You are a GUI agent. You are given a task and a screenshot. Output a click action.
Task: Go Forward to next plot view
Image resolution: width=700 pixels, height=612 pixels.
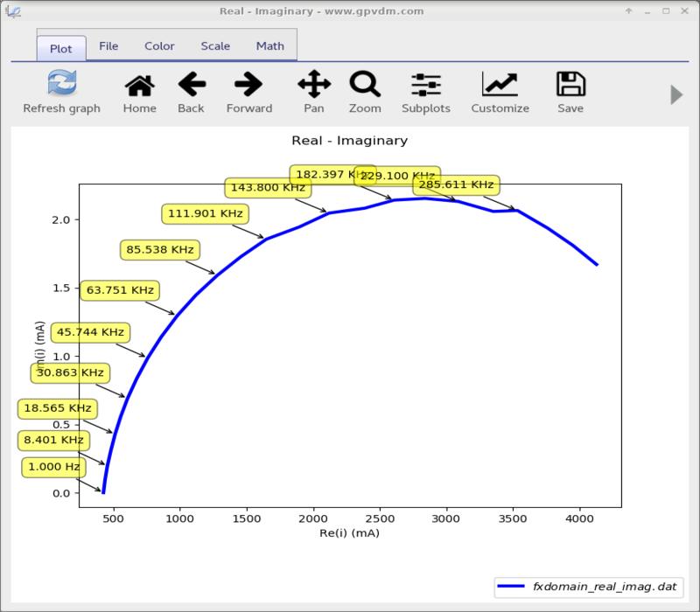[x=248, y=86]
